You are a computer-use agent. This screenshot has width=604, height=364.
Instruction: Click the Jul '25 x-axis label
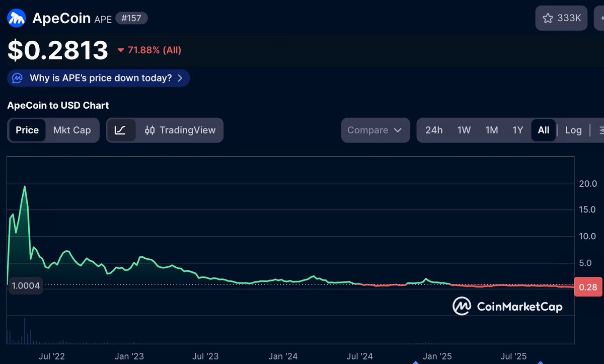(514, 356)
